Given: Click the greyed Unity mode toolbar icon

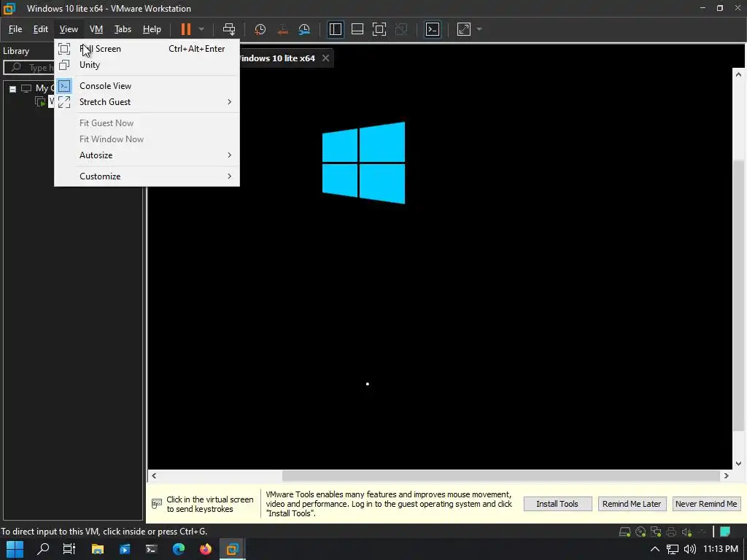Looking at the screenshot, I should tap(402, 29).
